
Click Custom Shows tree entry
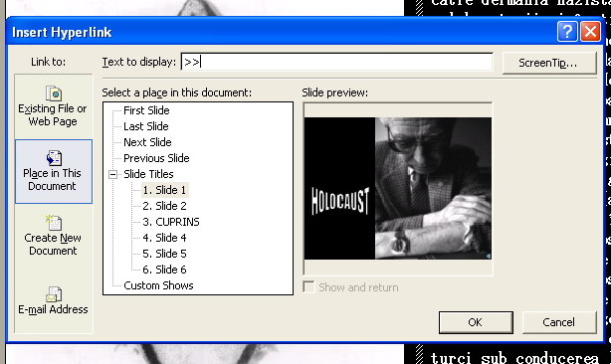[x=158, y=285]
